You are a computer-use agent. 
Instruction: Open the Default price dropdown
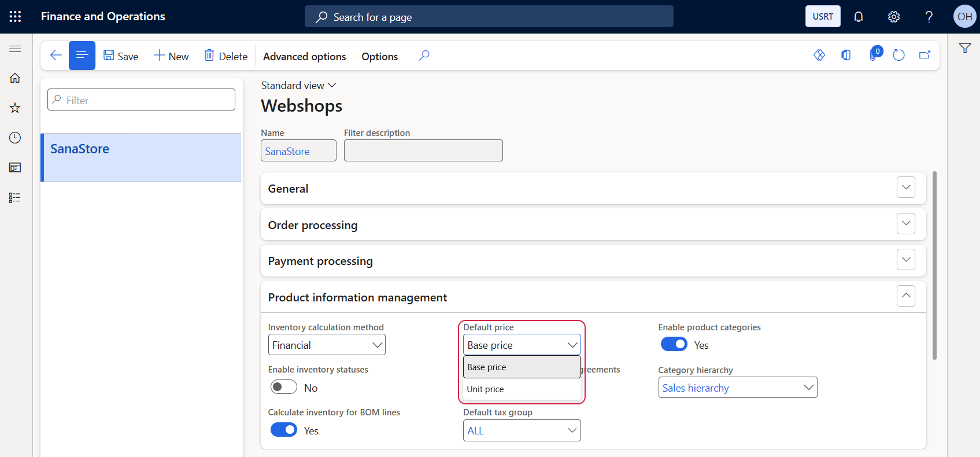point(522,345)
